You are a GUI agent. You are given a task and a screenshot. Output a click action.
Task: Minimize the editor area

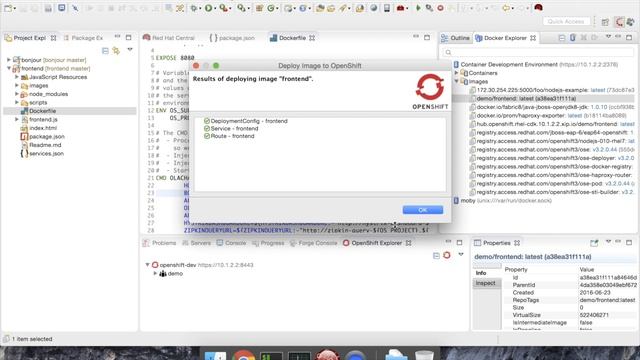416,37
